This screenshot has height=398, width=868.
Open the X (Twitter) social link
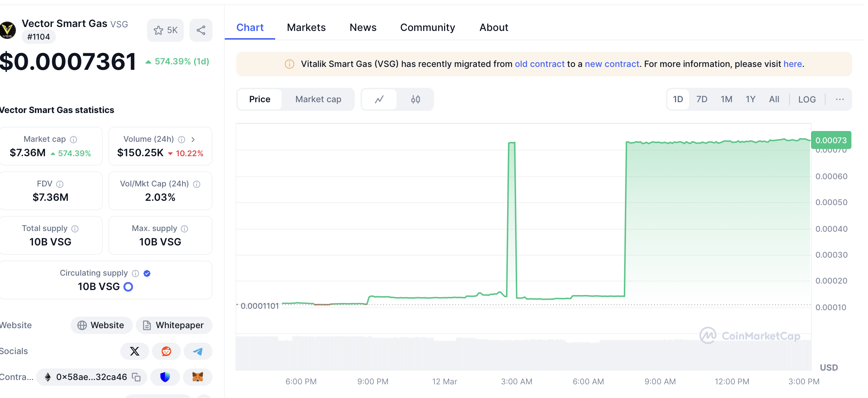click(135, 351)
